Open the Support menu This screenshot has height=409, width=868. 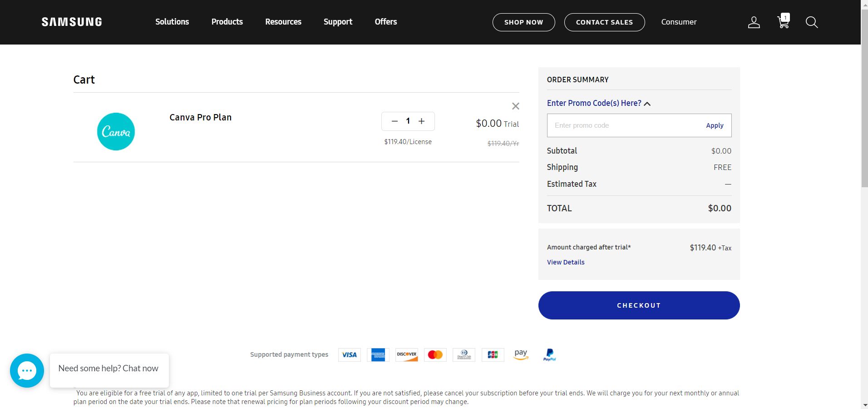[x=338, y=22]
